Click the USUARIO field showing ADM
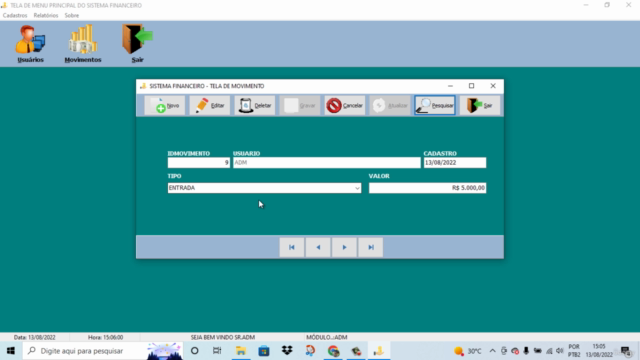The image size is (640, 360). [327, 162]
